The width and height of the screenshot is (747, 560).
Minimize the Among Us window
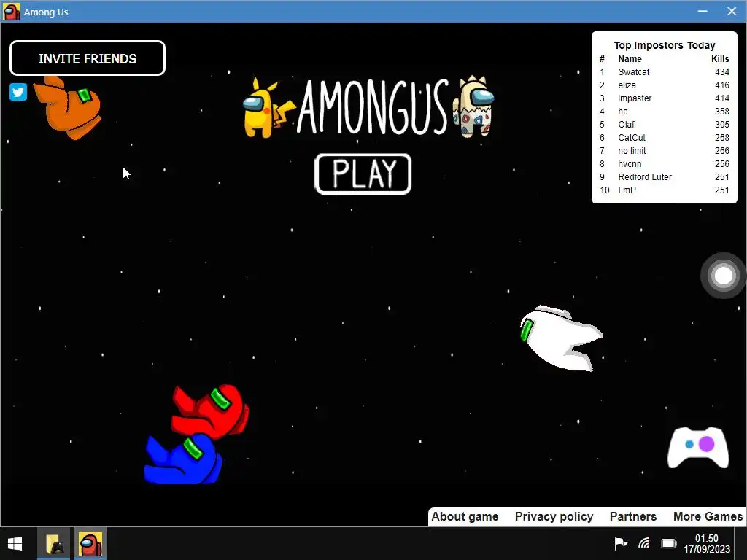703,11
